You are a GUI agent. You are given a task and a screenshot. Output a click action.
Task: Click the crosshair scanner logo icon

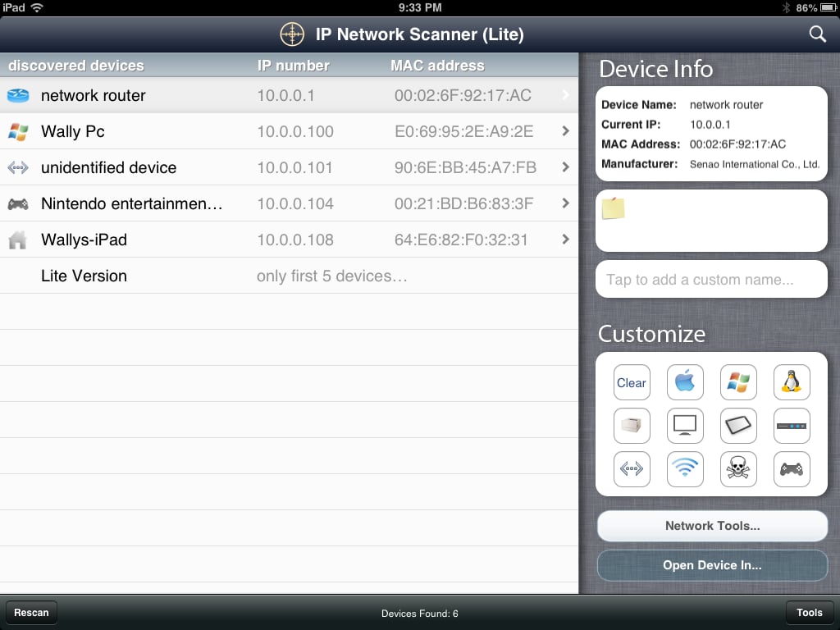point(292,34)
